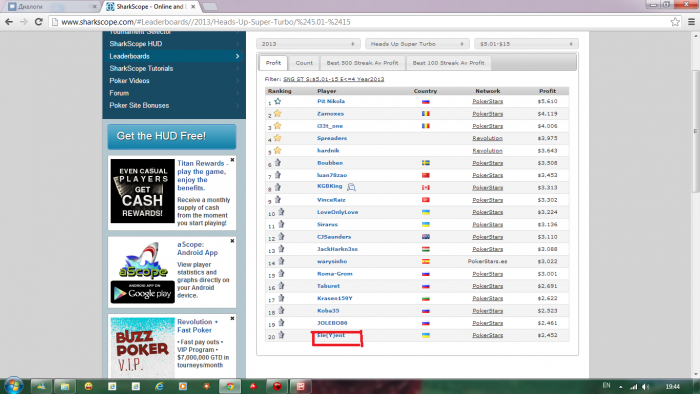The height and width of the screenshot is (394, 700).
Task: Open Windows Explorer from the taskbar
Action: [65, 386]
